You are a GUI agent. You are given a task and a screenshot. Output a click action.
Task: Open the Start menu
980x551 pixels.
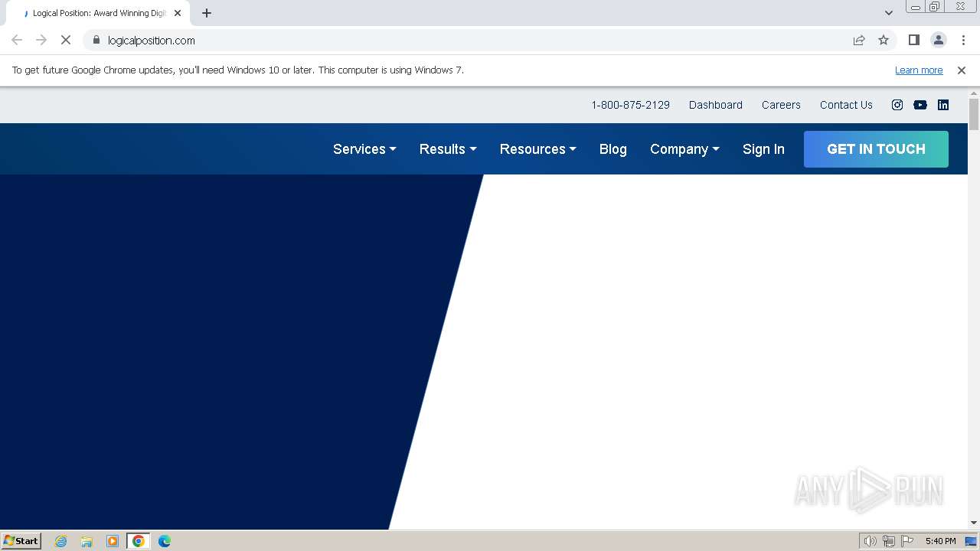21,541
